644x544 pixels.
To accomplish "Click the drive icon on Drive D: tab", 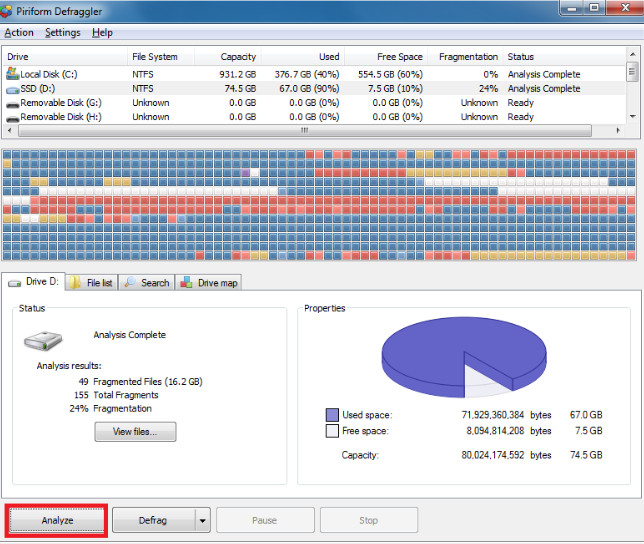I will click(14, 283).
